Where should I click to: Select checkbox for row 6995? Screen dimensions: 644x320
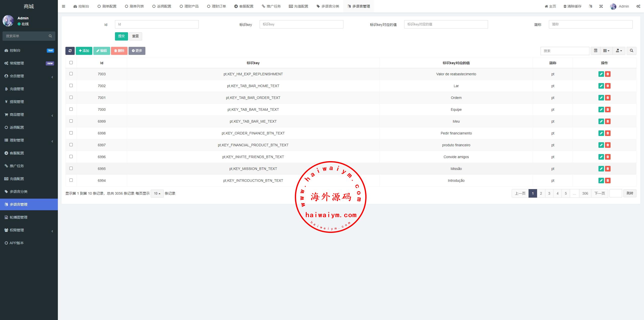pos(71,168)
